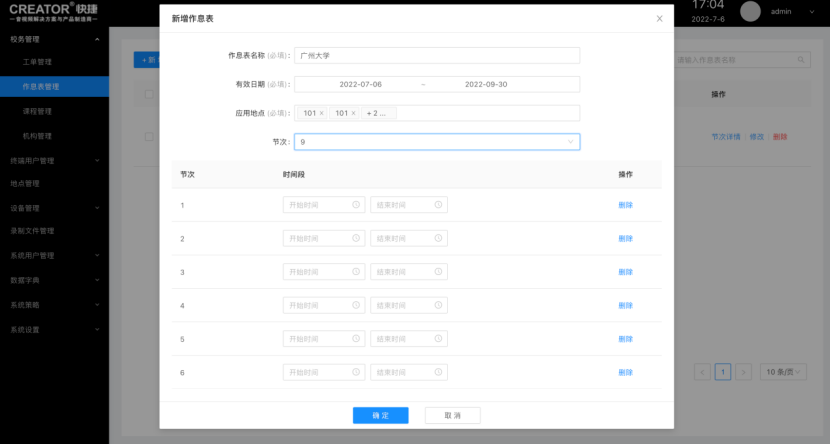Image resolution: width=830 pixels, height=444 pixels.
Task: Expand the 终端用户管理 sidebar menu
Action: pyautogui.click(x=54, y=160)
